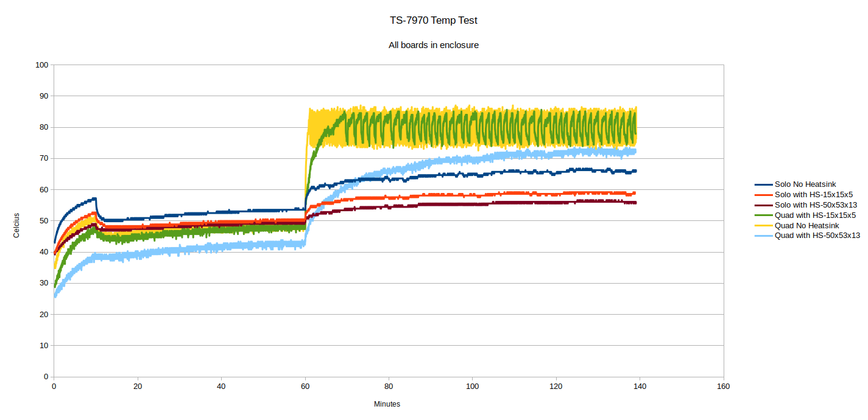Click the chart title TS-7970 Temp Test
Screen dimensions: 868x420
click(434, 20)
